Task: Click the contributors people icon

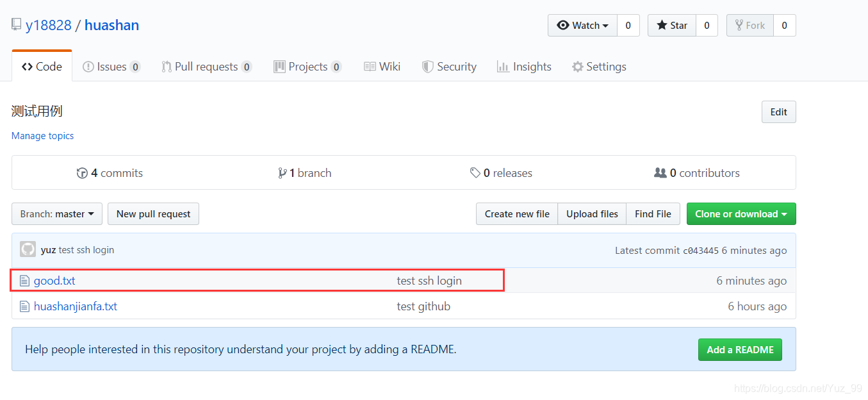Action: click(660, 173)
